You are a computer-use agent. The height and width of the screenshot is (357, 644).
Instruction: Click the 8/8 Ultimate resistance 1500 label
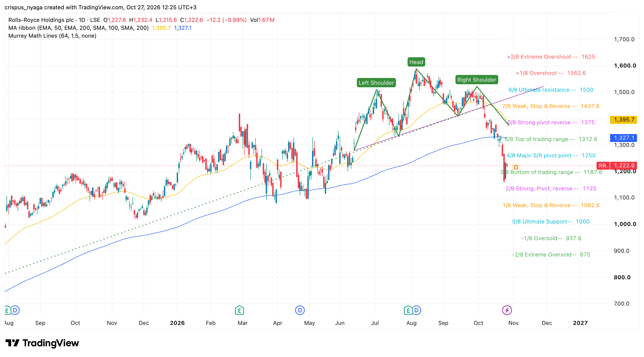551,90
